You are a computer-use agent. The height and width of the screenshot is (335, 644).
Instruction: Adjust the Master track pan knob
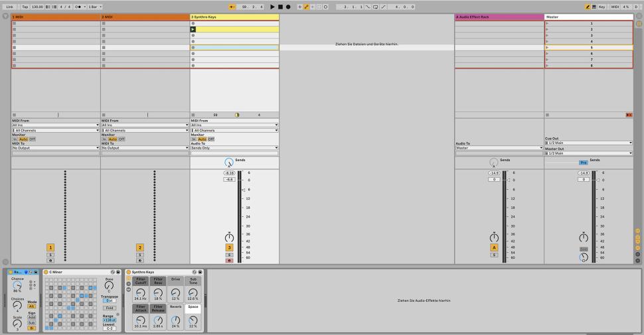pyautogui.click(x=584, y=237)
